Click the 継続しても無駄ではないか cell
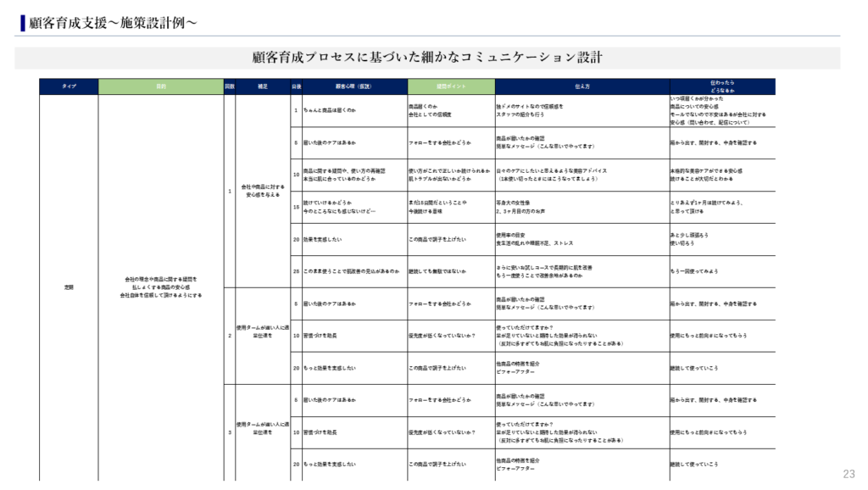 (x=437, y=271)
